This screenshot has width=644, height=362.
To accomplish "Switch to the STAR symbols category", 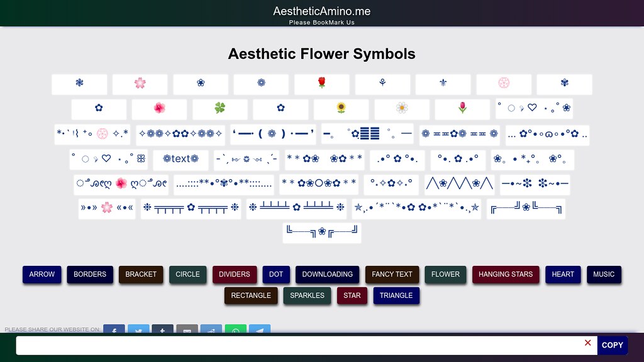I will click(x=352, y=295).
